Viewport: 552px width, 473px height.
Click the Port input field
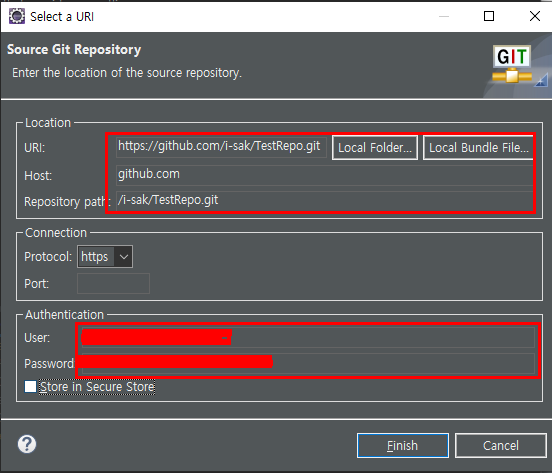click(x=113, y=283)
